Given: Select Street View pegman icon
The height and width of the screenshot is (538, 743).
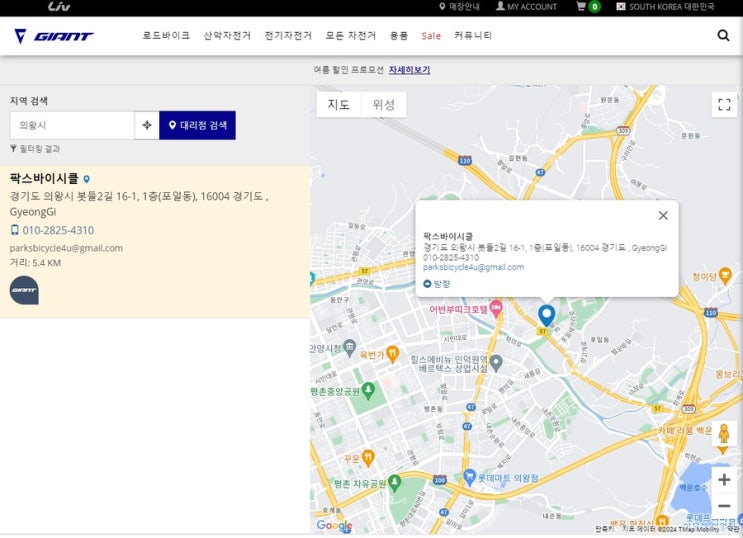Looking at the screenshot, I should point(724,434).
